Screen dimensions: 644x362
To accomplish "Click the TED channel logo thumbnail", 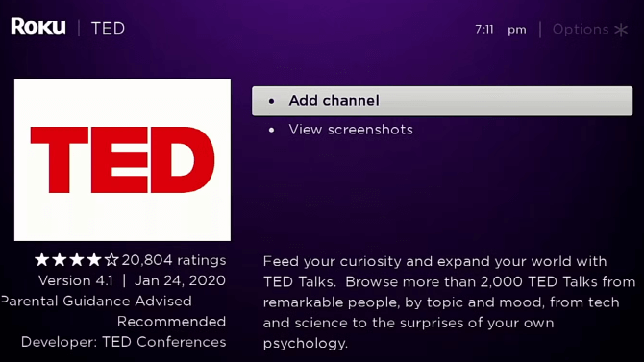I will click(x=122, y=159).
